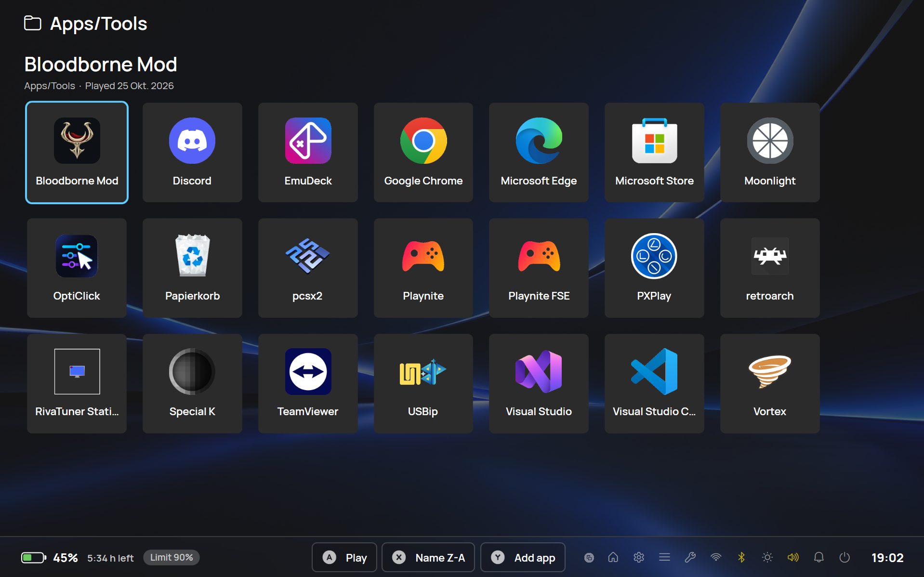This screenshot has height=577, width=924.
Task: Toggle the Bluetooth icon
Action: 741,557
